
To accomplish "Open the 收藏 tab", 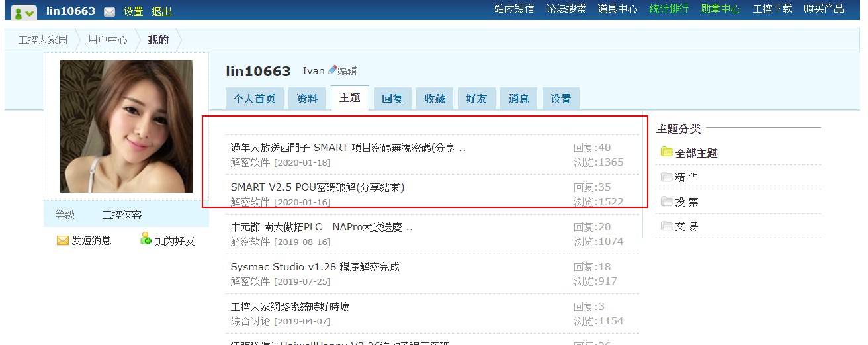I will point(435,99).
